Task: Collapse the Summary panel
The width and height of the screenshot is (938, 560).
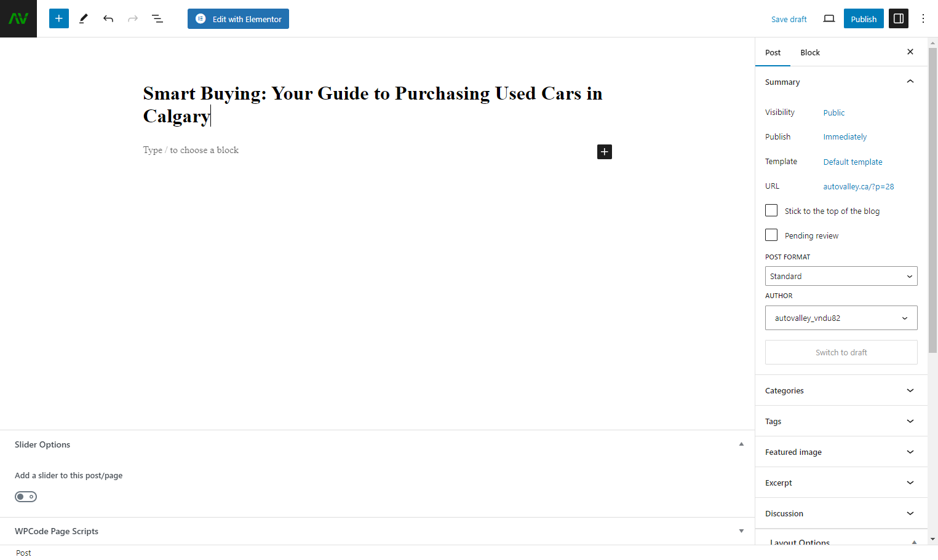Action: (x=841, y=82)
